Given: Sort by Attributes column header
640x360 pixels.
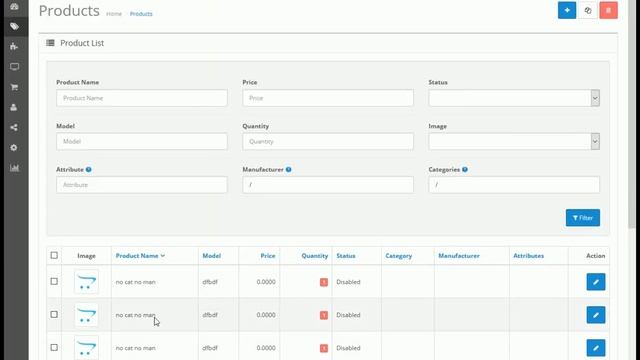Looking at the screenshot, I should (x=529, y=256).
